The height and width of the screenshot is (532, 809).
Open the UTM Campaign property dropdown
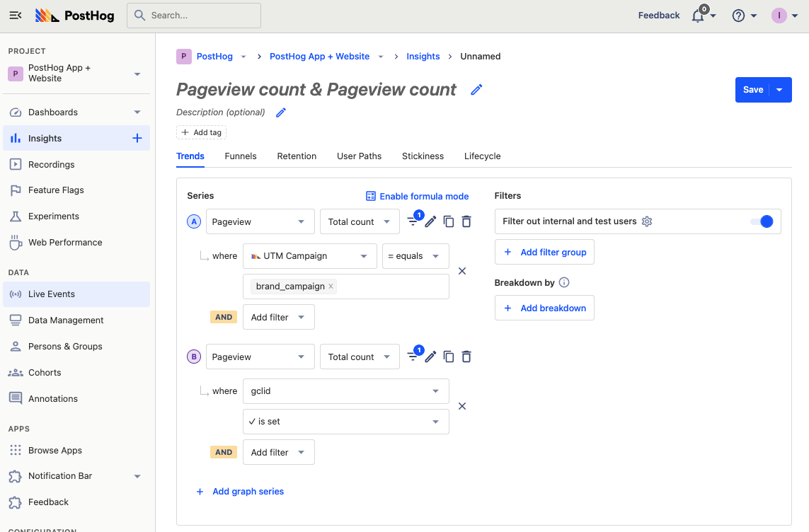click(x=309, y=256)
